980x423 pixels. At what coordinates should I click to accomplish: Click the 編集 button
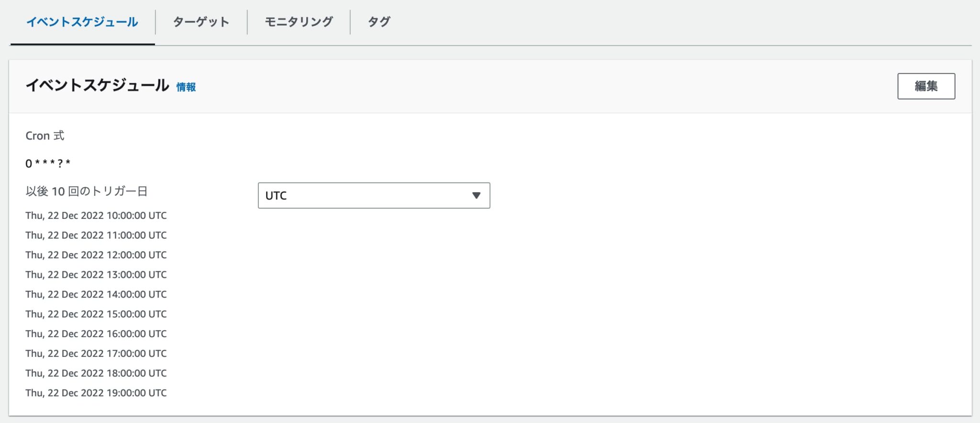[x=926, y=86]
